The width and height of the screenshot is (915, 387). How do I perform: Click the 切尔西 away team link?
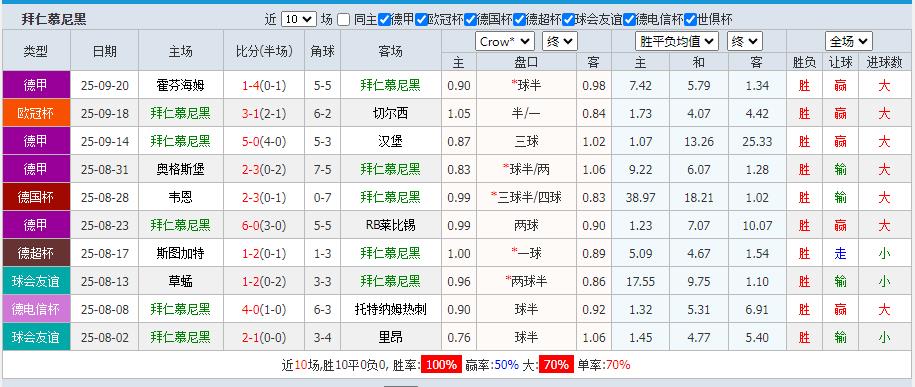[x=390, y=114]
